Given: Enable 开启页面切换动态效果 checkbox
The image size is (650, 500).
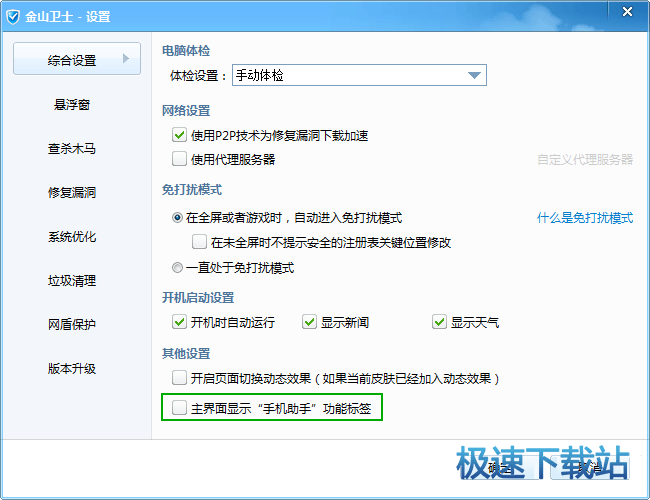Looking at the screenshot, I should [x=179, y=378].
